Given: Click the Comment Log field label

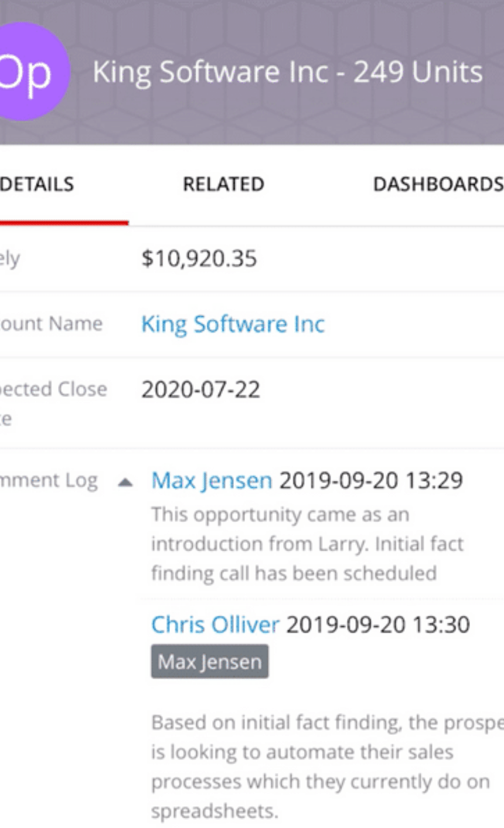Looking at the screenshot, I should [x=49, y=481].
